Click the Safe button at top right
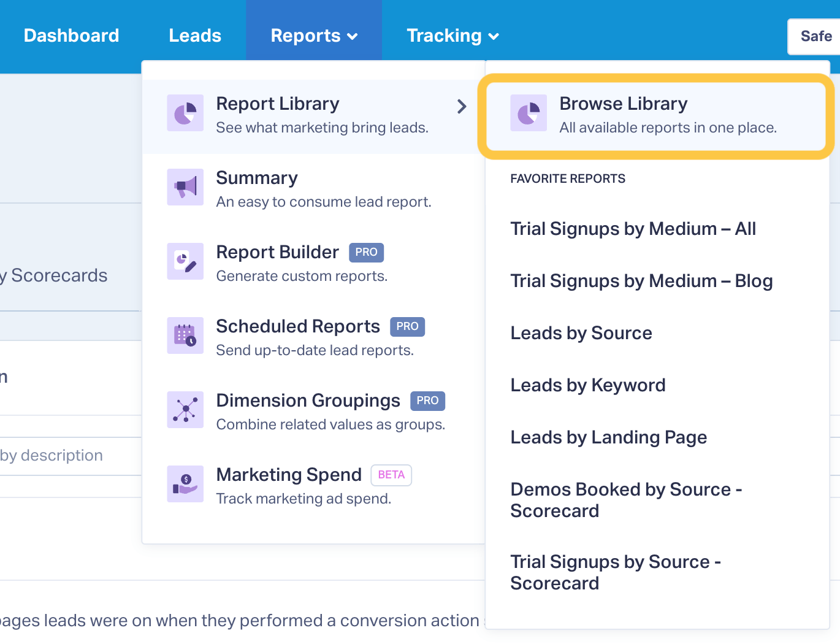Image resolution: width=840 pixels, height=644 pixels. coord(814,37)
